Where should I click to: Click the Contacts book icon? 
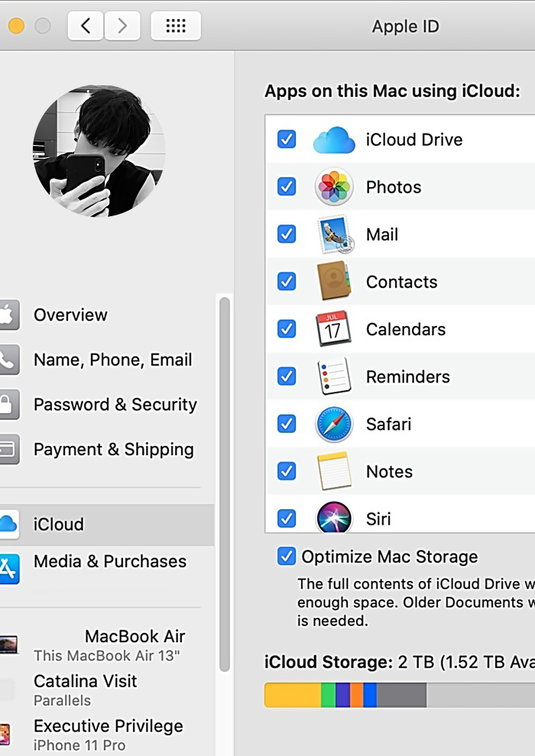334,281
